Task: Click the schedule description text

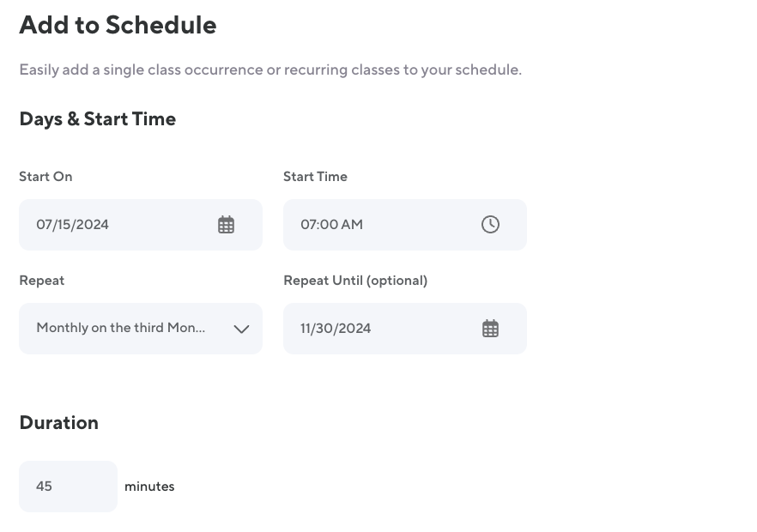Action: tap(270, 70)
